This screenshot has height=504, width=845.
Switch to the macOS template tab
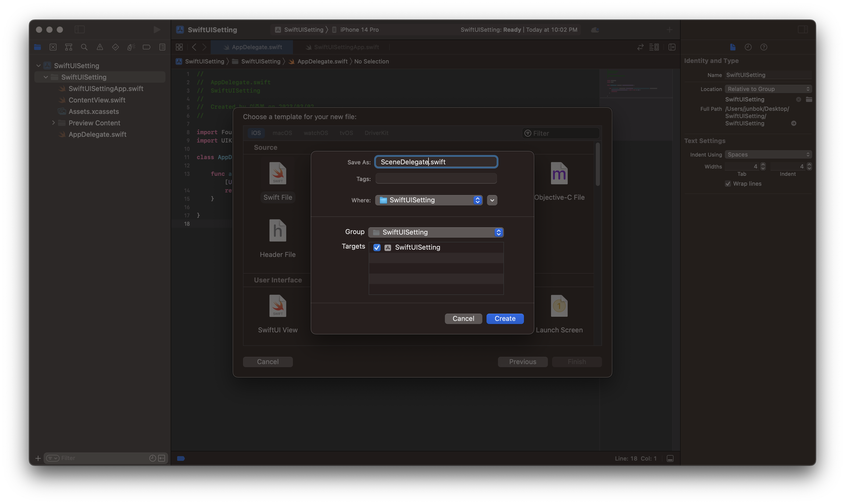[282, 133]
